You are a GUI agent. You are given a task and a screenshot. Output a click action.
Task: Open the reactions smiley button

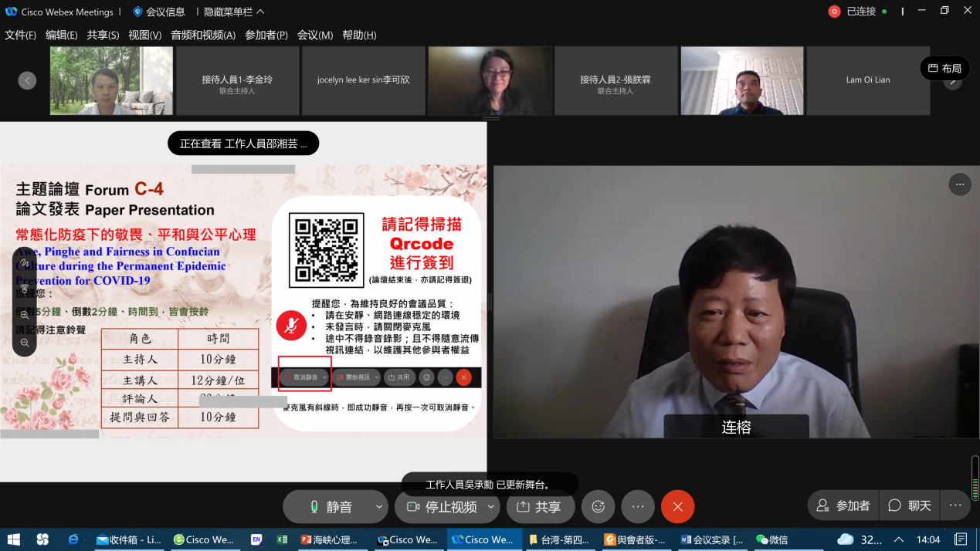point(598,507)
